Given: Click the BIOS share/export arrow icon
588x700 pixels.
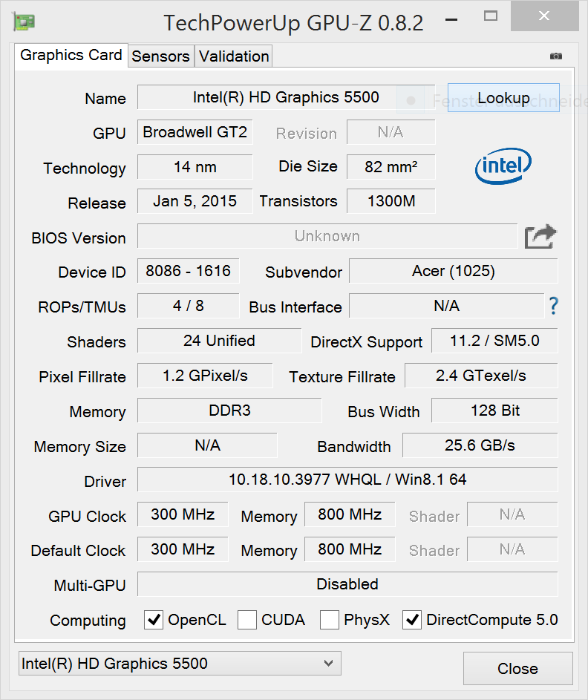Looking at the screenshot, I should pos(540,237).
